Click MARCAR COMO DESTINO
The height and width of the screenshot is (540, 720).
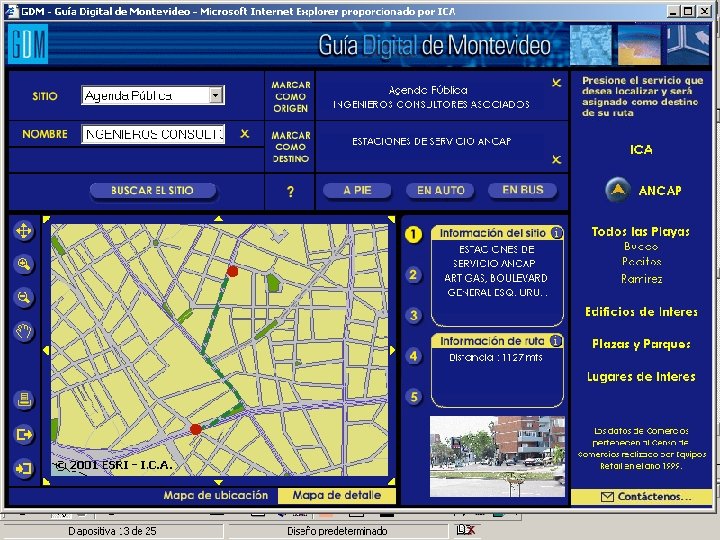pyautogui.click(x=291, y=147)
